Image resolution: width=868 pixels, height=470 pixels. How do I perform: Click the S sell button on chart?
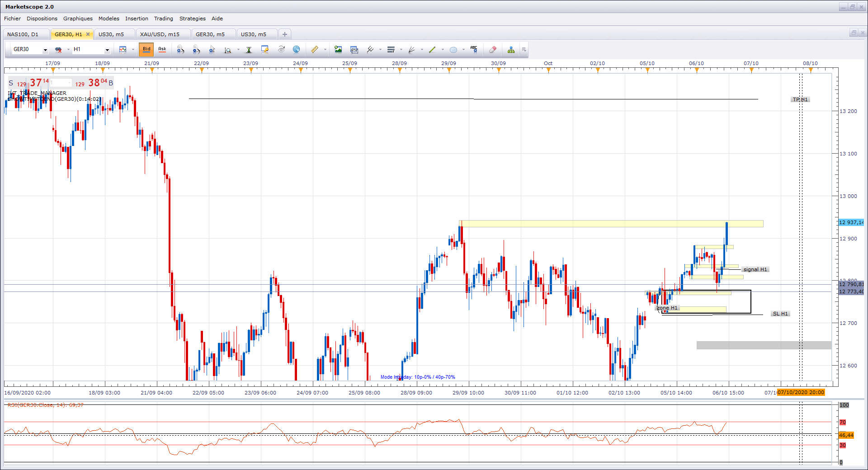pos(11,83)
